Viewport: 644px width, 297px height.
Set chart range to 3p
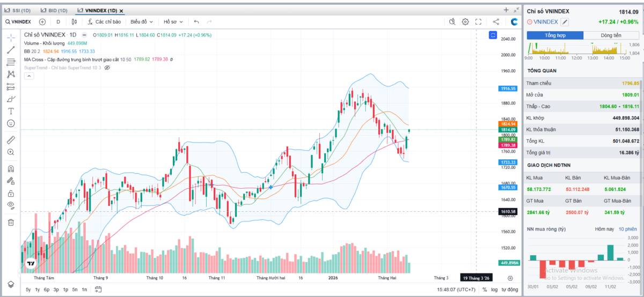(56, 289)
